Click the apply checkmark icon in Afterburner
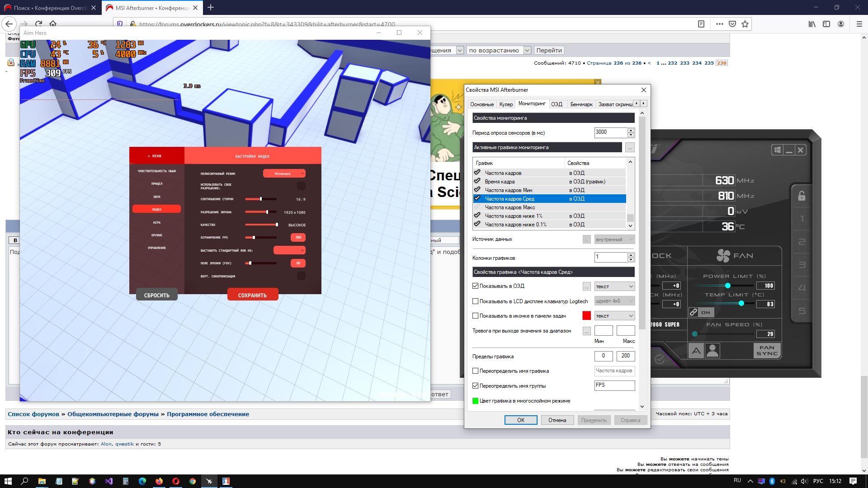Viewport: 868px width, 488px height. pos(660,359)
